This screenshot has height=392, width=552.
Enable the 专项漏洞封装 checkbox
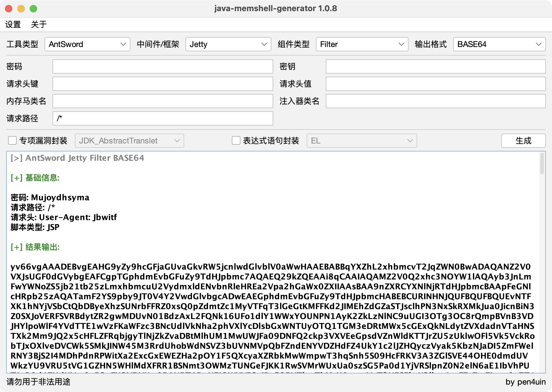point(12,141)
